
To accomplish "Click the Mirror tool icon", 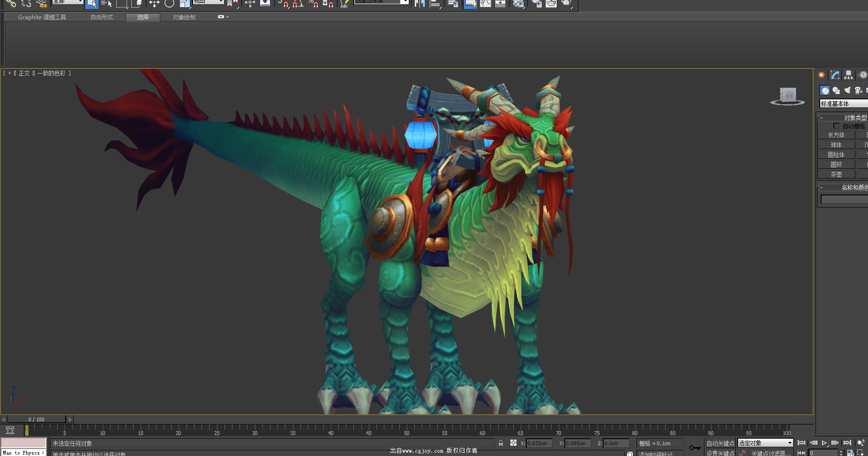I will (x=419, y=3).
